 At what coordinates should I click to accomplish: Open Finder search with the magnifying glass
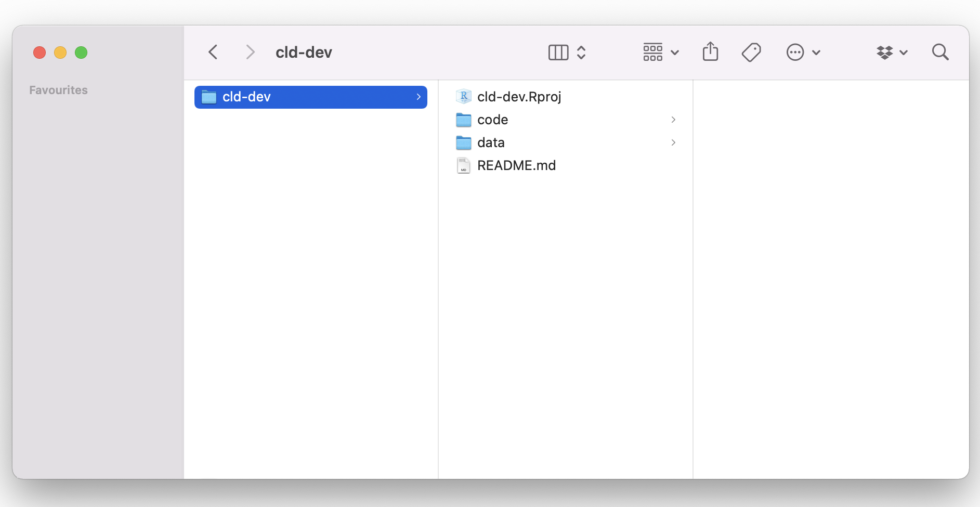point(940,52)
